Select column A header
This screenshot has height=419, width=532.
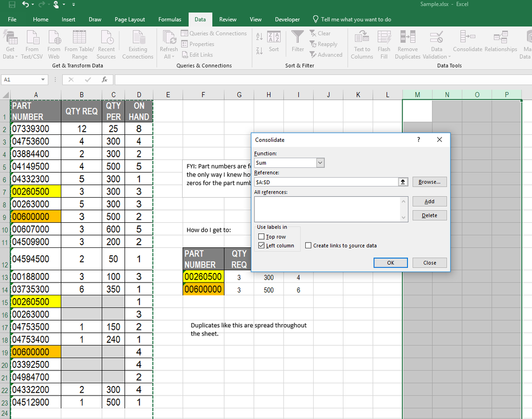[x=36, y=95]
